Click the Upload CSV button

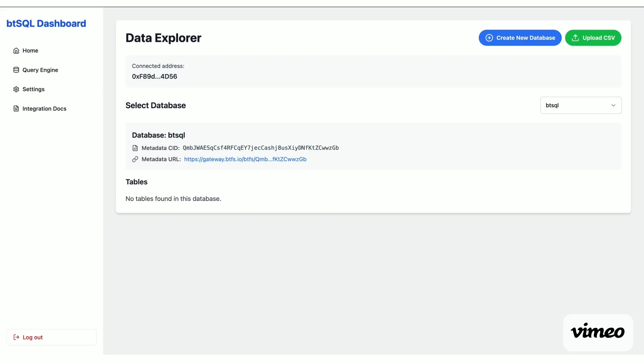(x=593, y=38)
